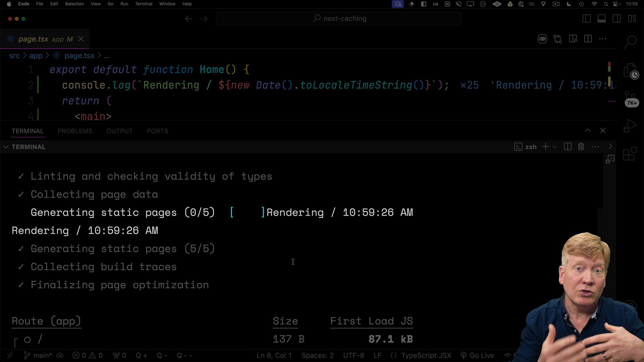
Task: Toggle Do Not Disturb moon icon
Action: (x=569, y=4)
